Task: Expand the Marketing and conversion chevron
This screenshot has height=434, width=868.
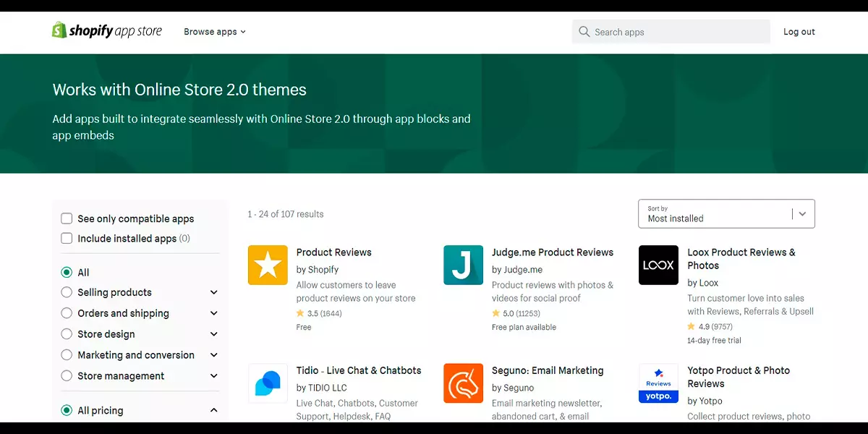Action: pyautogui.click(x=213, y=355)
